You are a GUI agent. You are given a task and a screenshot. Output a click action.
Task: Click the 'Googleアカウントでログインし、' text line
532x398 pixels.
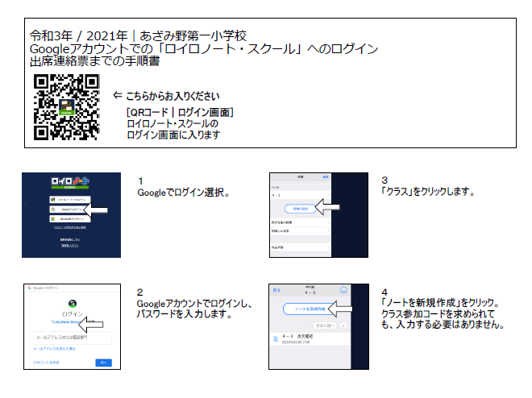click(x=194, y=304)
